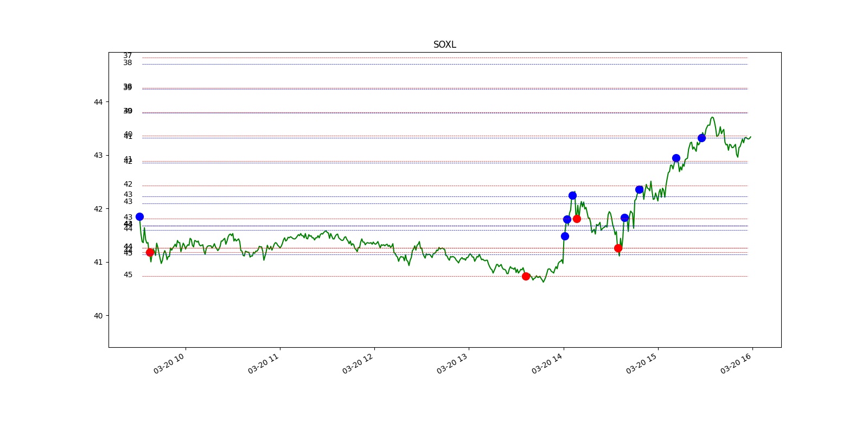Select the red marker near 41.8 just after 14:00
Viewport: 868px width, 434px height.
577,219
